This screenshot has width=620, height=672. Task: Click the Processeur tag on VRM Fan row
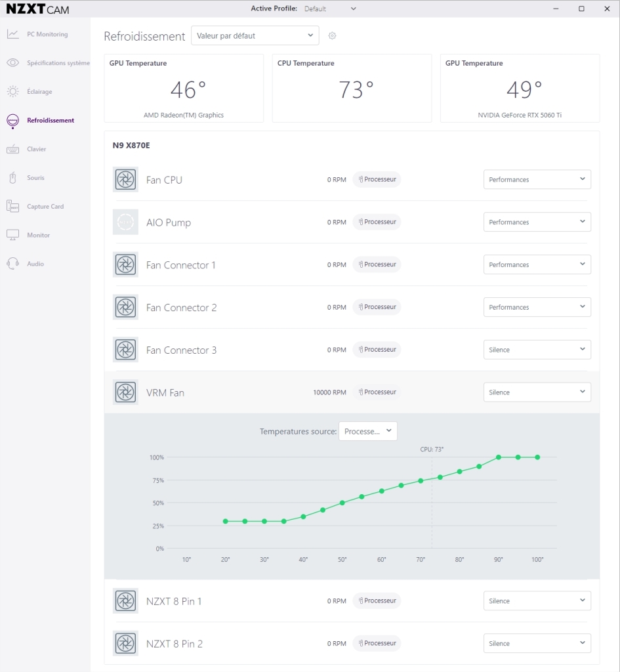tap(377, 392)
